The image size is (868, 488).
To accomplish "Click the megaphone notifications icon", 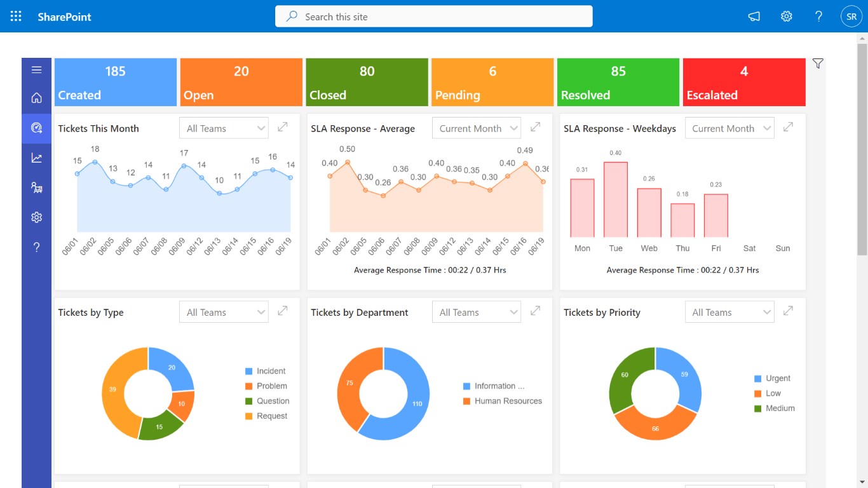I will (x=754, y=17).
